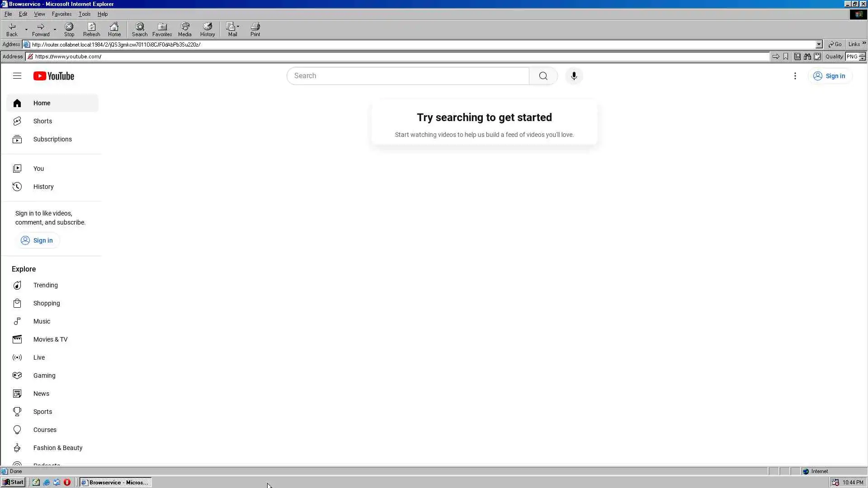Expand the Back button history dropdown arrow
The width and height of the screenshot is (868, 488).
pyautogui.click(x=26, y=30)
